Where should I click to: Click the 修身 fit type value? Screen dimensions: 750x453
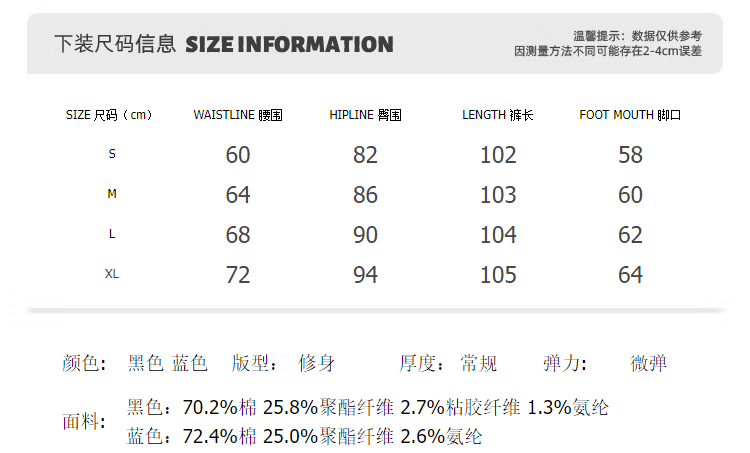[318, 364]
